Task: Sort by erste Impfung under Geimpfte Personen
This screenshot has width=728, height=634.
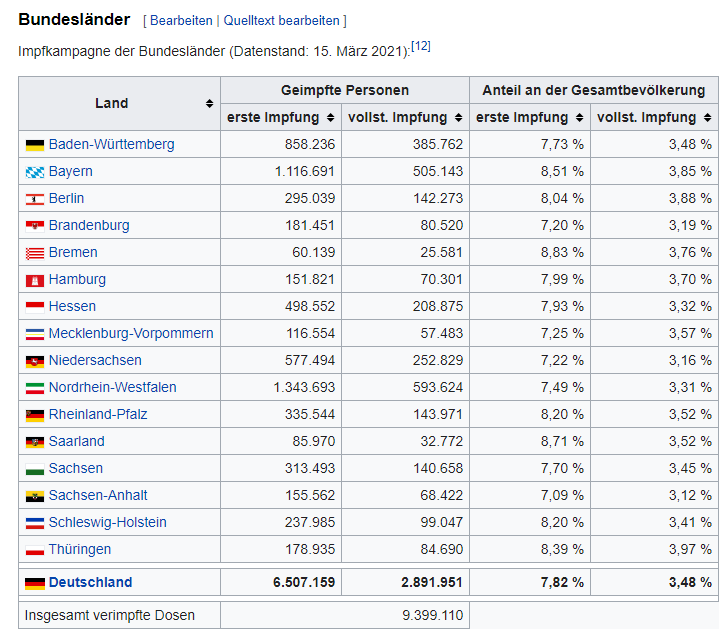Action: pos(330,118)
